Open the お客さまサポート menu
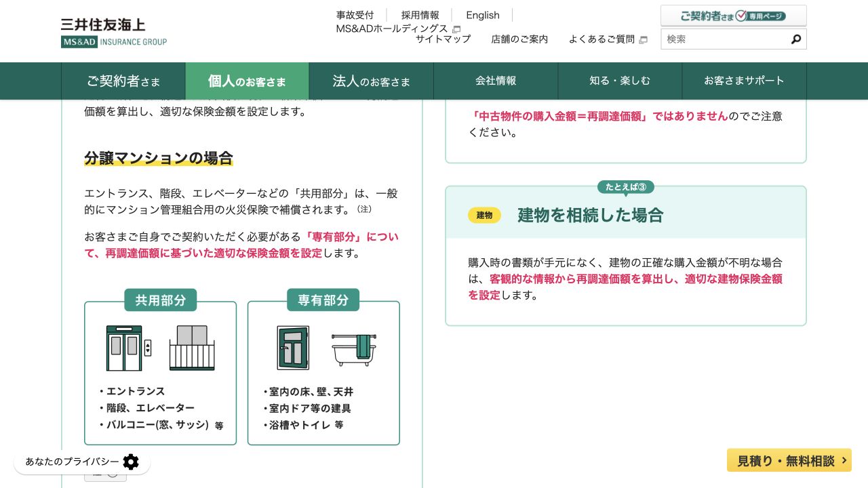The image size is (868, 488). 744,81
